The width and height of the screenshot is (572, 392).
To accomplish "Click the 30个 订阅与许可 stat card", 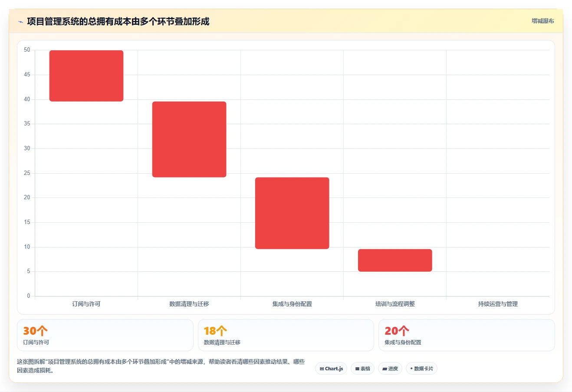I will click(x=105, y=335).
